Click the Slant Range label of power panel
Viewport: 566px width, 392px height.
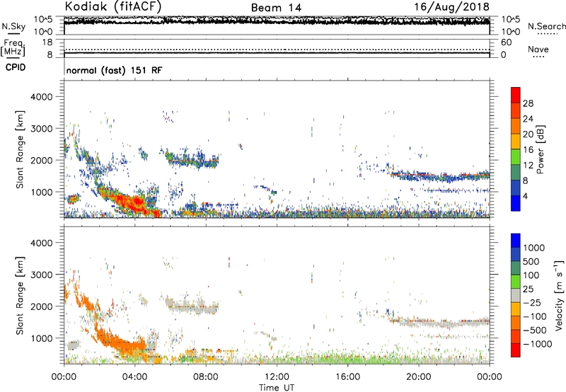point(20,149)
